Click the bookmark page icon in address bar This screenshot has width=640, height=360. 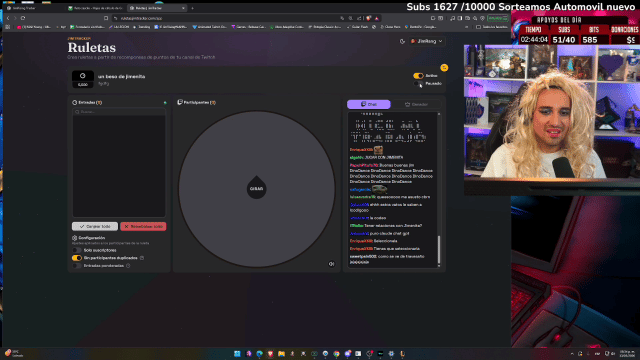106,18
